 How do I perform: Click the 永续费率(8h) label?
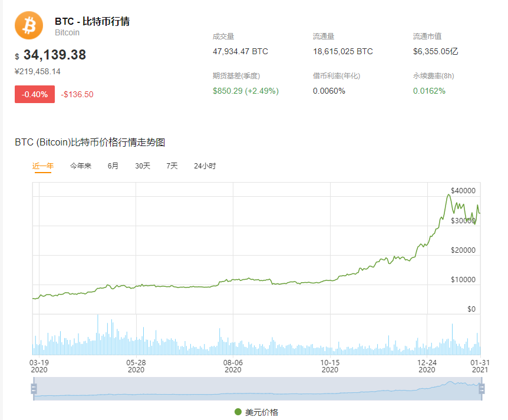click(x=434, y=76)
